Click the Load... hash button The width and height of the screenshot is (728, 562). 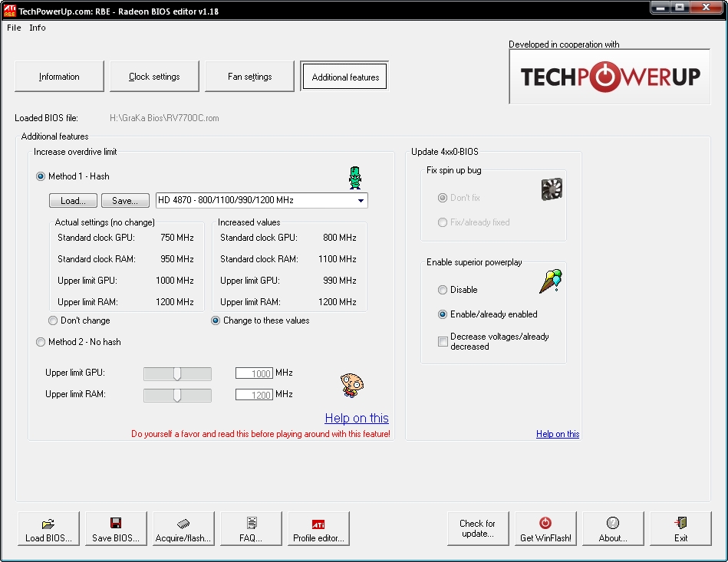coord(74,200)
